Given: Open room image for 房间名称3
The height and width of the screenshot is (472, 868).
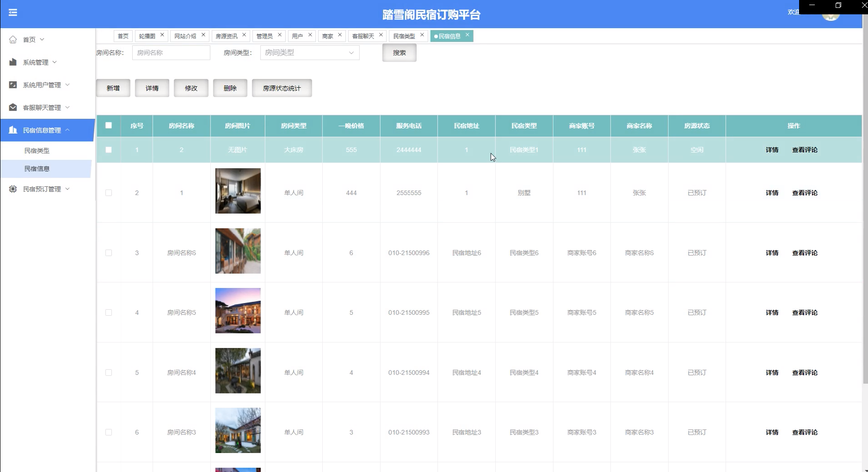Looking at the screenshot, I should [x=238, y=430].
